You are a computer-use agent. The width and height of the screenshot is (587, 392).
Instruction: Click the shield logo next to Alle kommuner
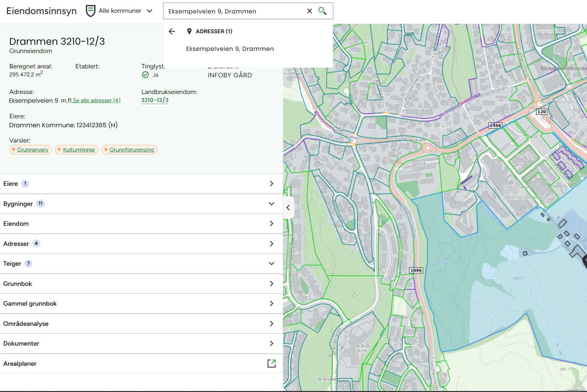pyautogui.click(x=91, y=11)
